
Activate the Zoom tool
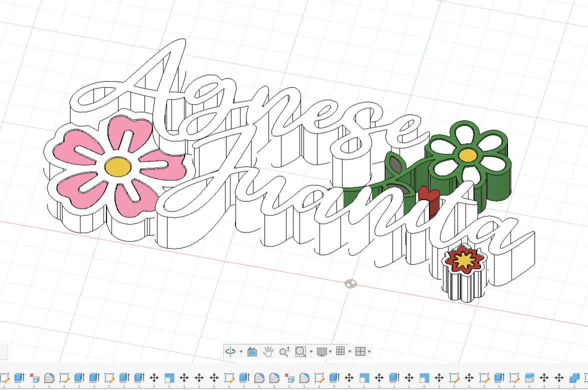[x=284, y=351]
